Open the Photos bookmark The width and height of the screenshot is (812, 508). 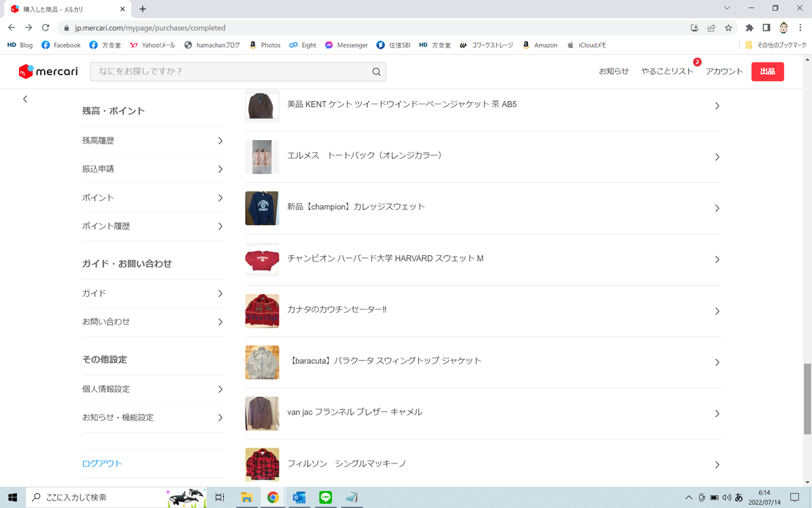(265, 45)
